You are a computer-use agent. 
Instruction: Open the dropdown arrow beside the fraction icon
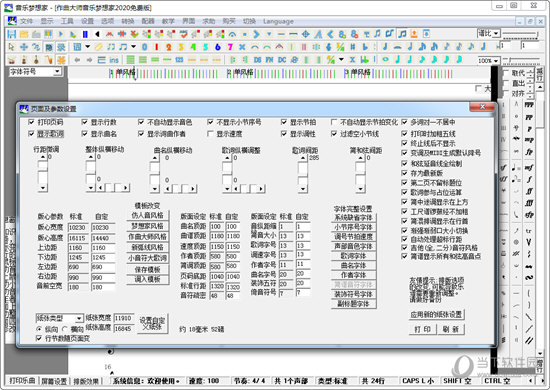pos(341,60)
